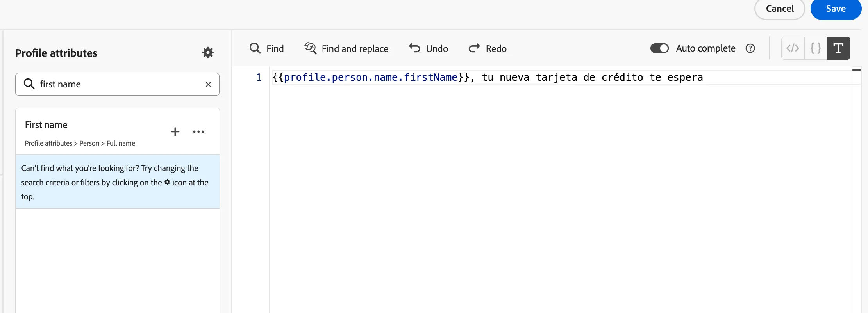Switch to curly braces JSON mode
This screenshot has width=868, height=313.
coord(816,48)
